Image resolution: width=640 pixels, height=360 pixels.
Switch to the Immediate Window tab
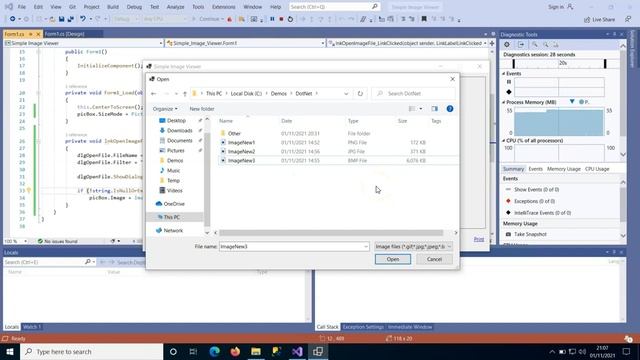point(410,327)
